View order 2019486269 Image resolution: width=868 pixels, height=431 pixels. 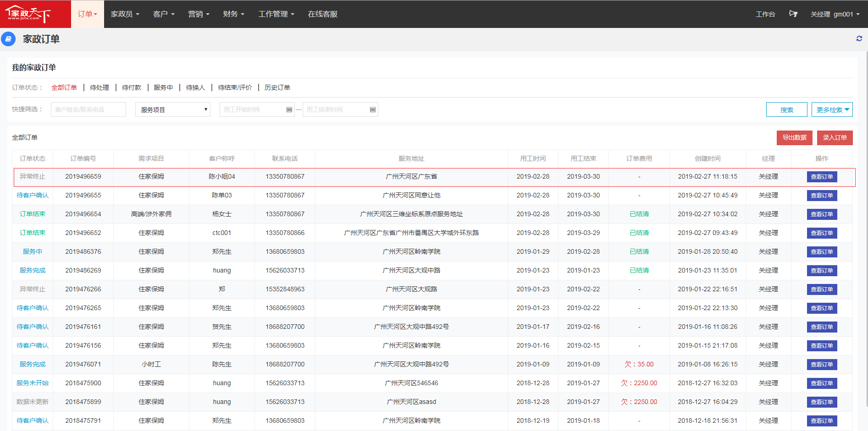click(822, 271)
